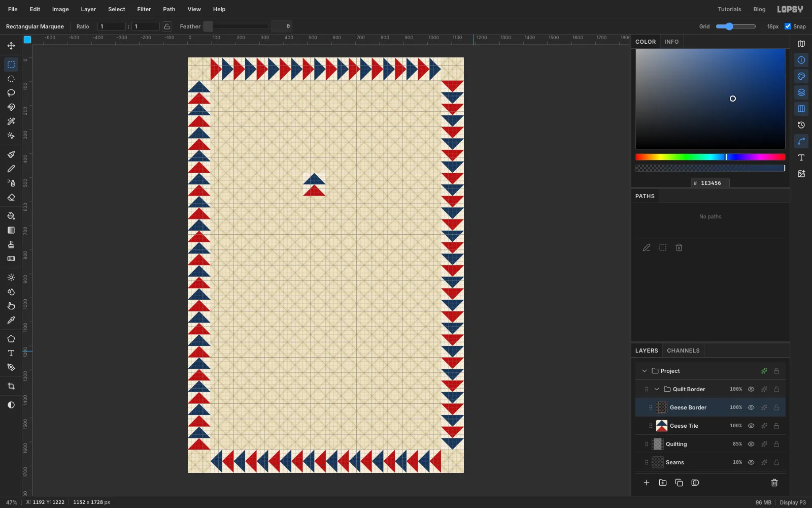Select the Clone Stamp tool

click(11, 244)
